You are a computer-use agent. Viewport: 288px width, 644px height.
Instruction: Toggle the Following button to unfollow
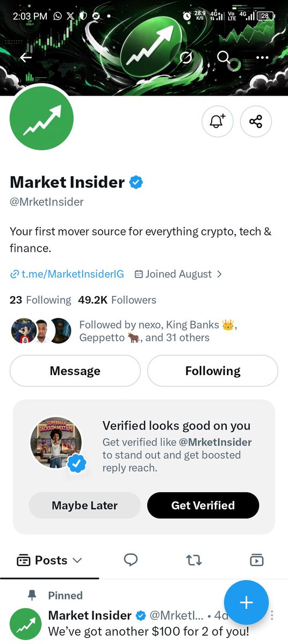213,371
